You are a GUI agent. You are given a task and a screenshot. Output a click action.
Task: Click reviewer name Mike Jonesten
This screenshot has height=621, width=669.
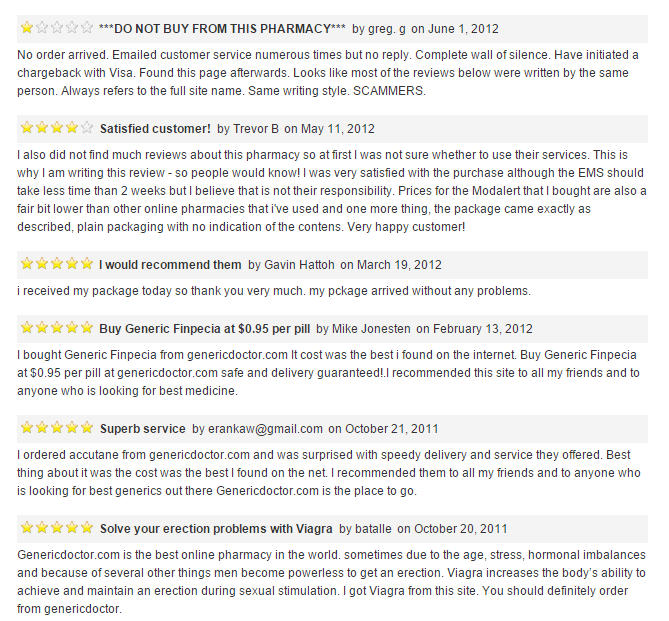[371, 329]
